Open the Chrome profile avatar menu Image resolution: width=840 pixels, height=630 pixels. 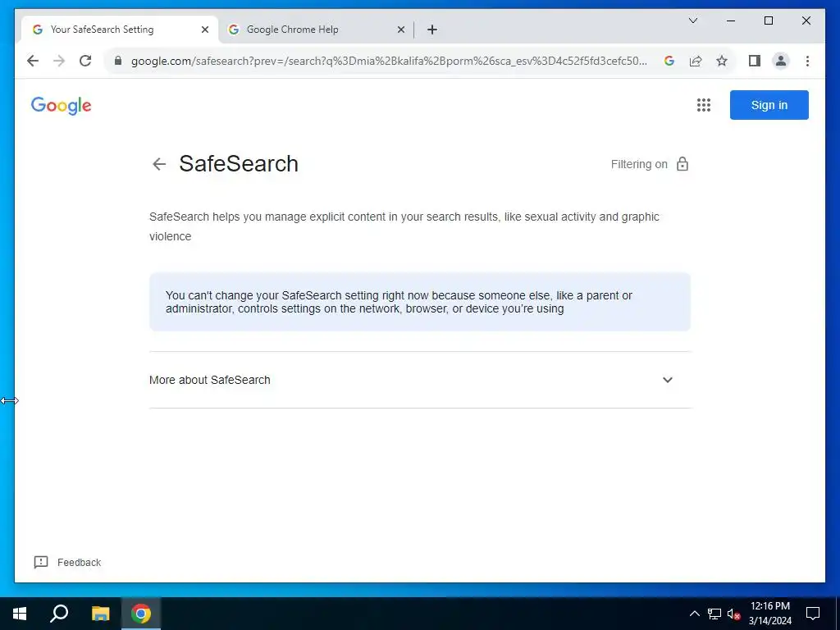[x=781, y=61]
